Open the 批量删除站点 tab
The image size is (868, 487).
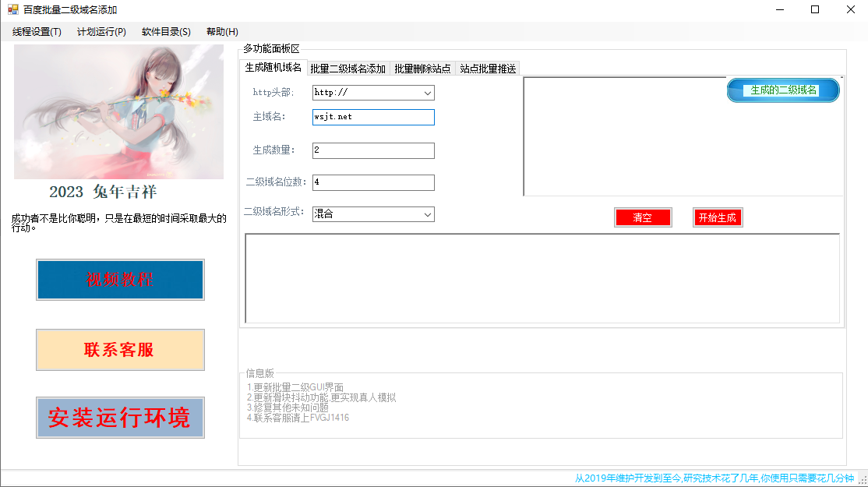422,68
